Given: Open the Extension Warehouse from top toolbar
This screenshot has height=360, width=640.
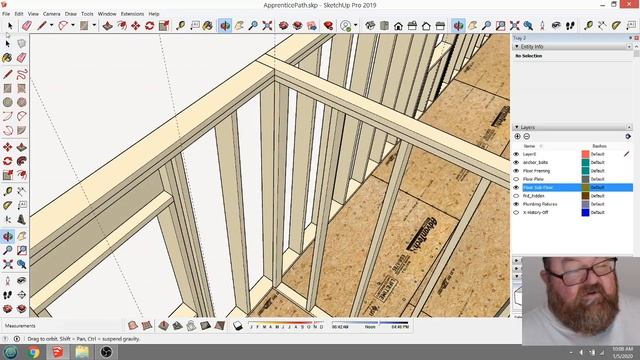Looking at the screenshot, I should (x=298, y=26).
